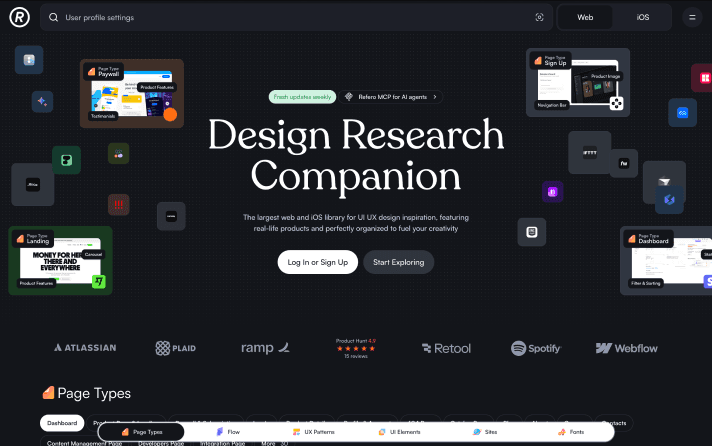This screenshot has width=712, height=446.
Task: Click the blue lightning floating app icon
Action: click(669, 199)
